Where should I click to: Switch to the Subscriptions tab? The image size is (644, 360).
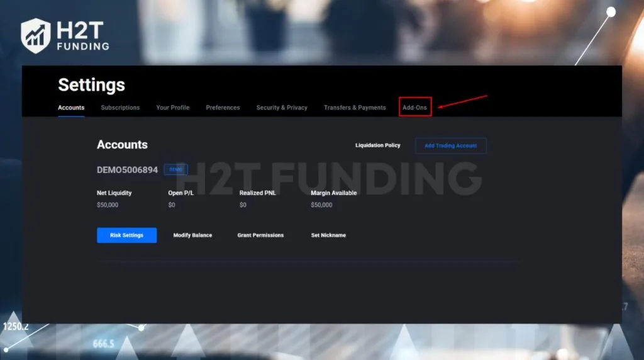coord(120,108)
